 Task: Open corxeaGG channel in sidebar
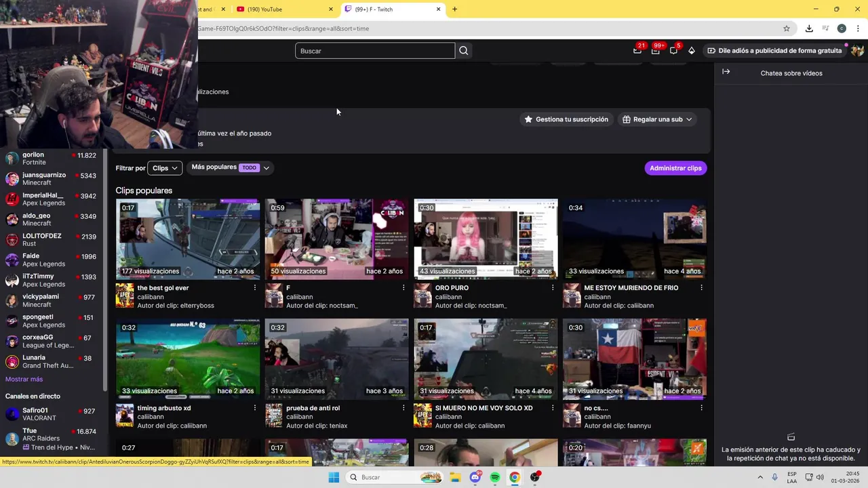51,342
